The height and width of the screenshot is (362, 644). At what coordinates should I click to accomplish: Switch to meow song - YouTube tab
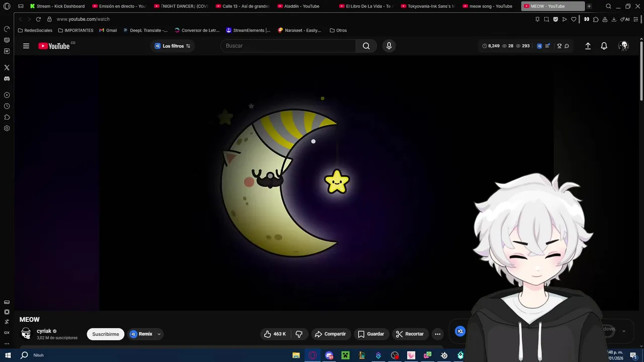[490, 6]
